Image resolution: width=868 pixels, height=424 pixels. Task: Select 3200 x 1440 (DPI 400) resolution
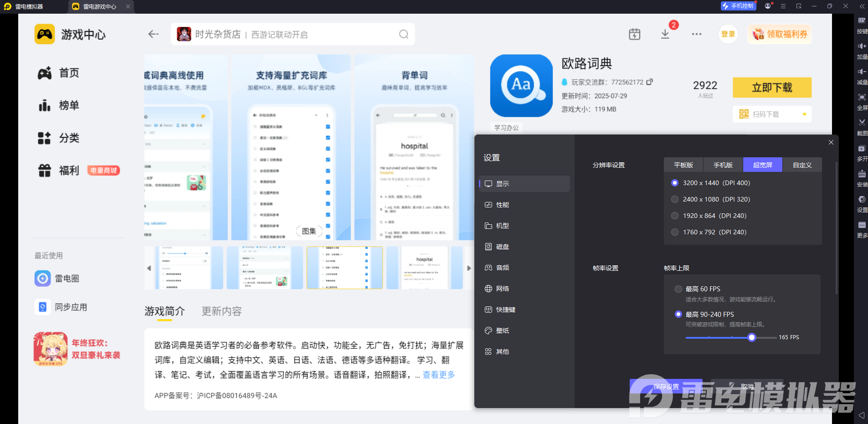pos(675,183)
